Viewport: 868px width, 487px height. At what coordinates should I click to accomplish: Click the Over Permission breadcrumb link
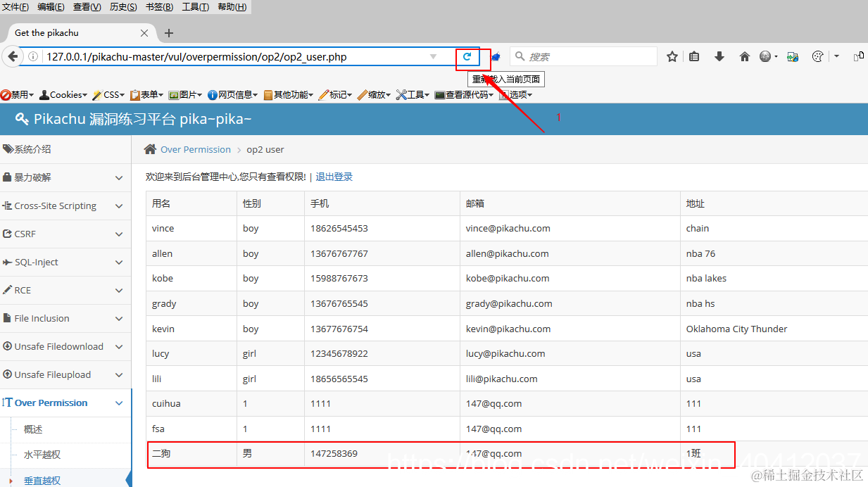pyautogui.click(x=196, y=149)
